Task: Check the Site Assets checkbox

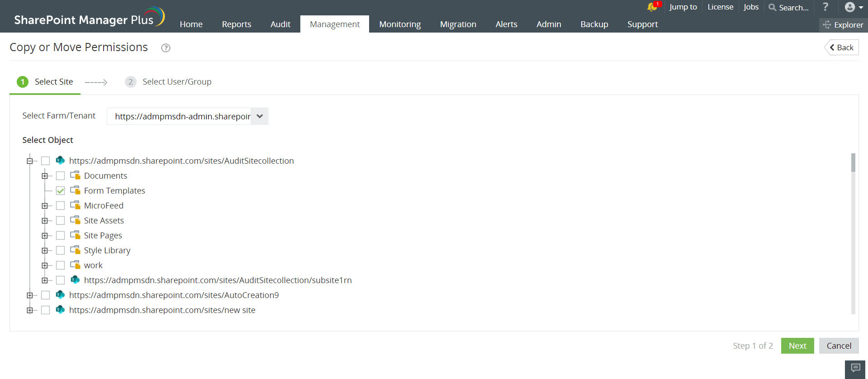Action: click(x=60, y=221)
